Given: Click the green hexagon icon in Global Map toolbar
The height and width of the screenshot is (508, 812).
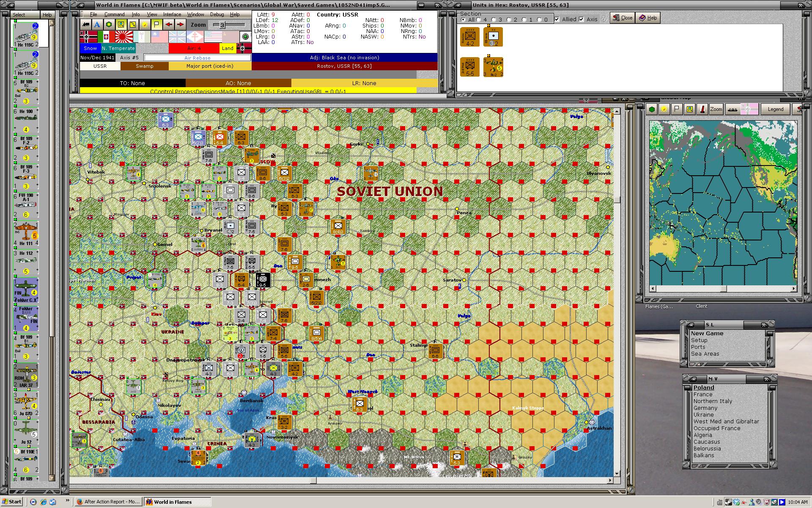Looking at the screenshot, I should pos(652,109).
